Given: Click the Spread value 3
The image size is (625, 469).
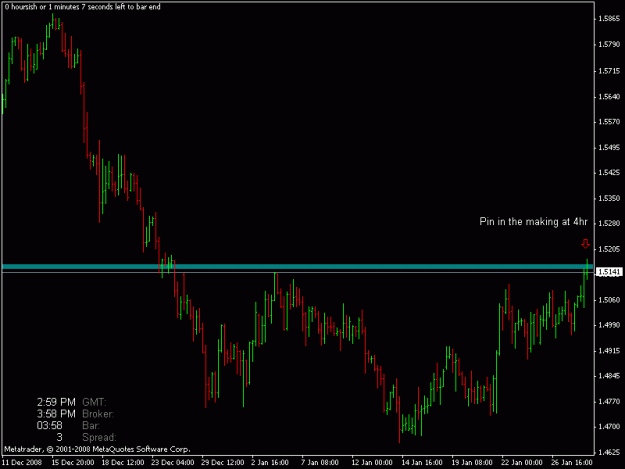Looking at the screenshot, I should pyautogui.click(x=59, y=438).
